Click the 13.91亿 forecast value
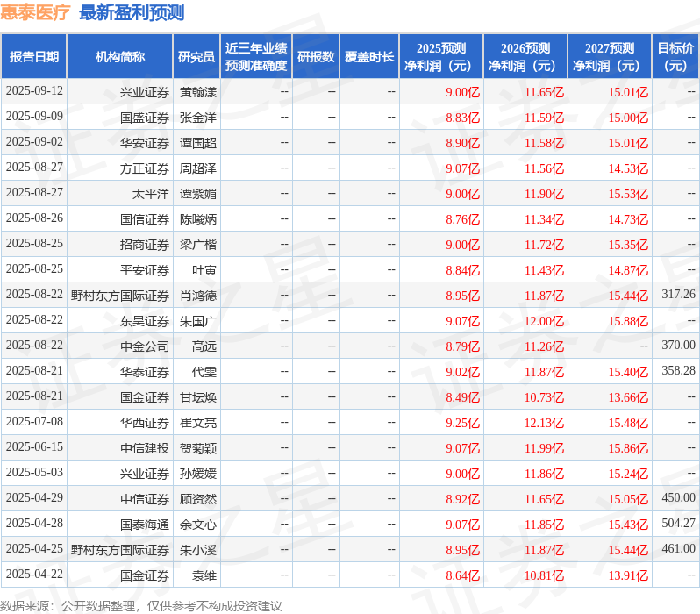Viewport: 700px width, 614px height. (628, 576)
